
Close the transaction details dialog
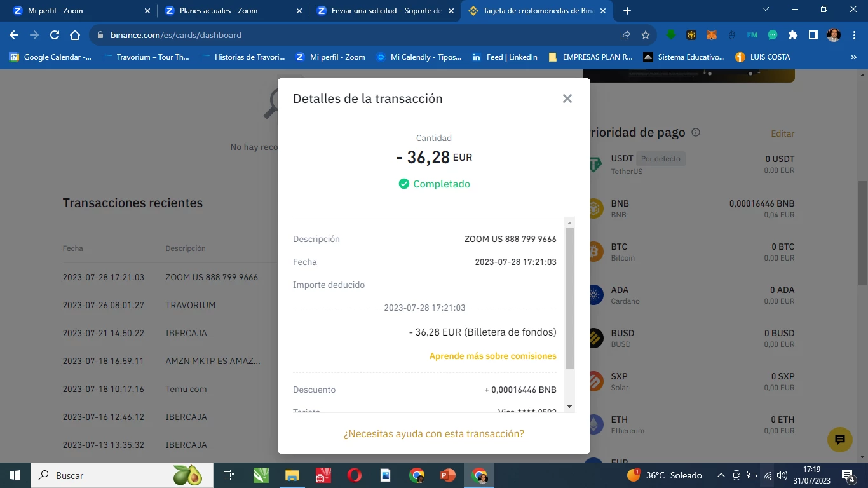click(567, 98)
